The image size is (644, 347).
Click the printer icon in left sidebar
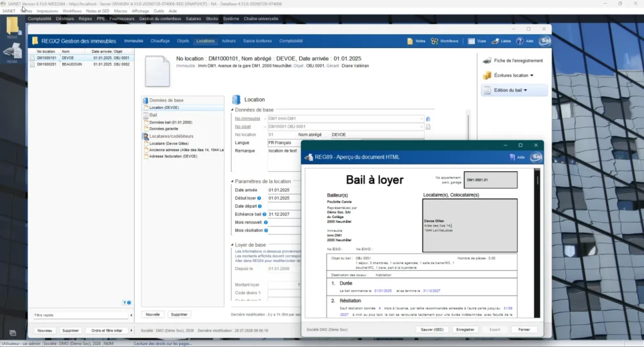click(13, 52)
